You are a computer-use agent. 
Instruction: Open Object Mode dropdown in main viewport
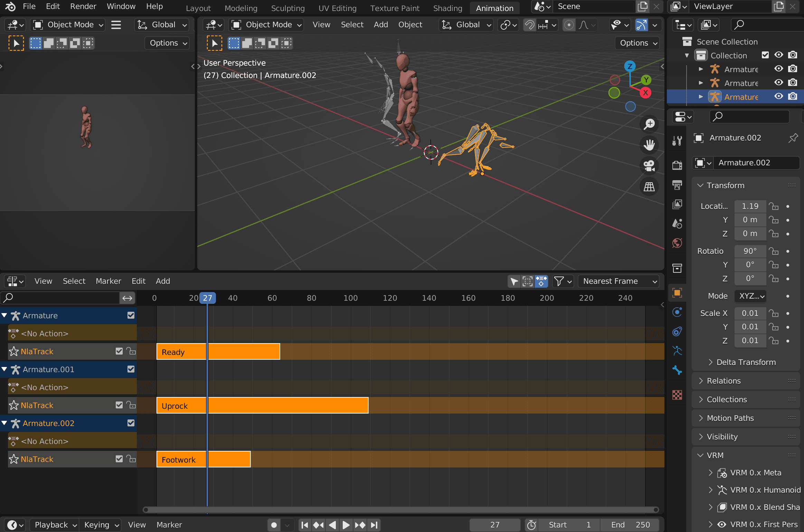(x=266, y=25)
